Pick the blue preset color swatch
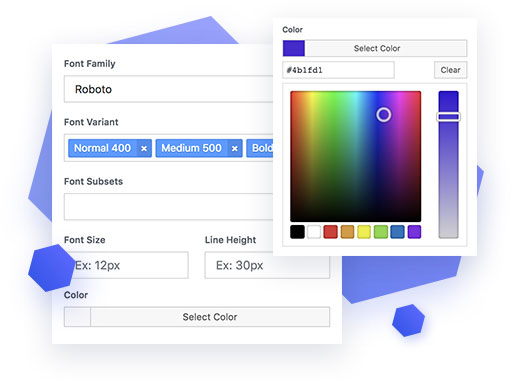 (397, 232)
